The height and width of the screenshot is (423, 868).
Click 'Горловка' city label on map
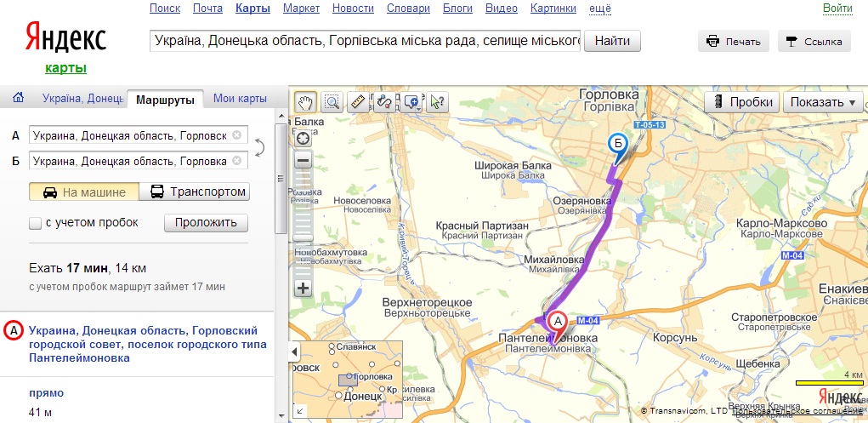[x=609, y=94]
